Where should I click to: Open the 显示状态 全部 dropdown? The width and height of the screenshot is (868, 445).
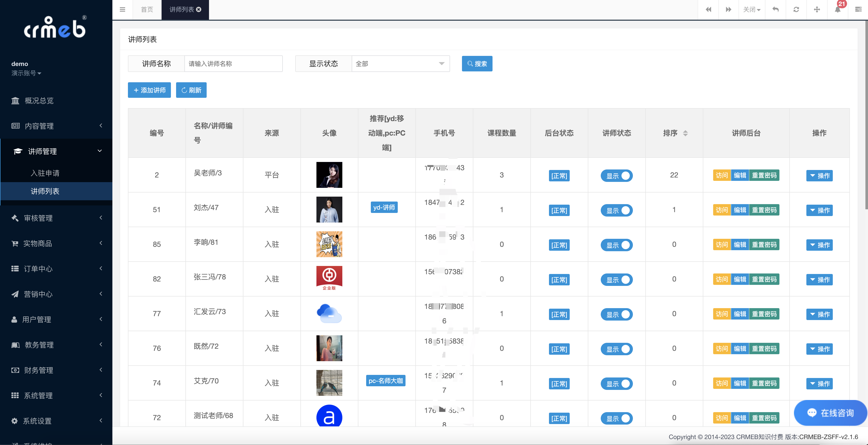[x=401, y=64]
